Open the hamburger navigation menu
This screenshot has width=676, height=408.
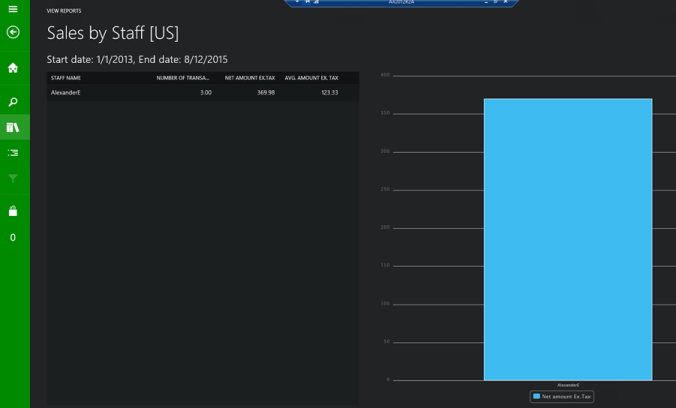click(x=13, y=9)
